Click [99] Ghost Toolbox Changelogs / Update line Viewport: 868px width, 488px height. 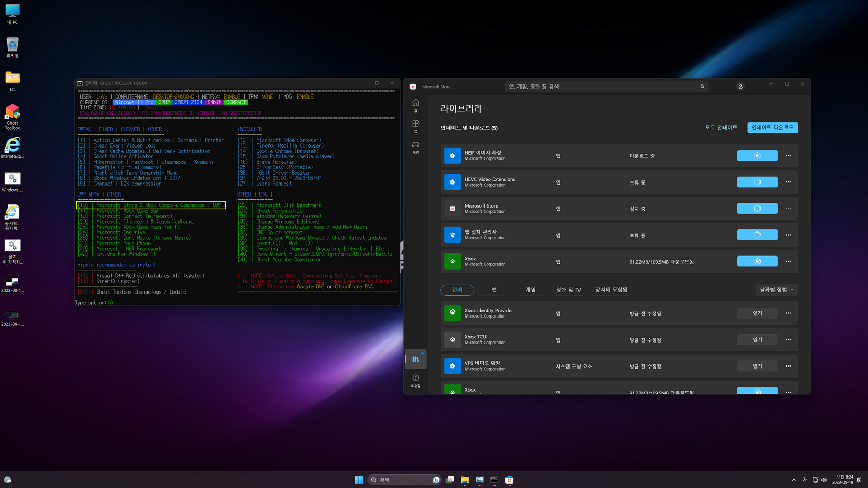[x=132, y=292]
